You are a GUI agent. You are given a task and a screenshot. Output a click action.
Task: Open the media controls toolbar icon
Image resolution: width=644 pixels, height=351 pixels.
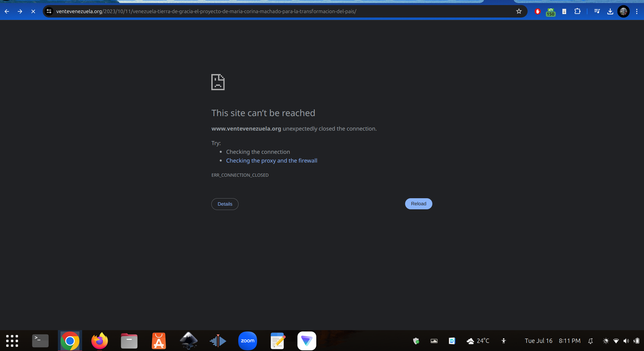597,11
